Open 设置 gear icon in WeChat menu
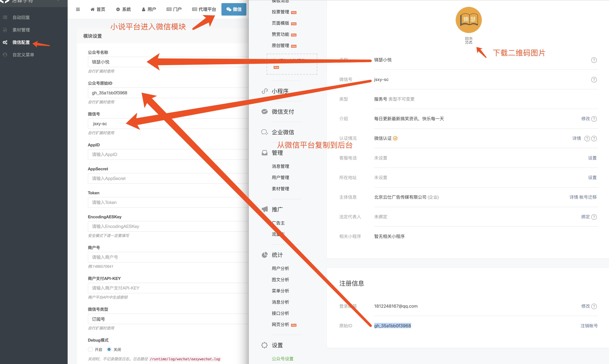 point(264,345)
